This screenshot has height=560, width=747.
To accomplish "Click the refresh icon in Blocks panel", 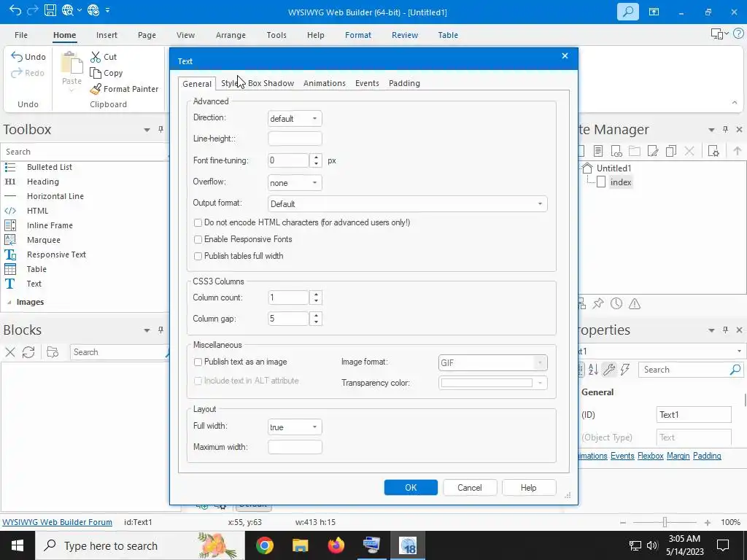I will pos(28,352).
